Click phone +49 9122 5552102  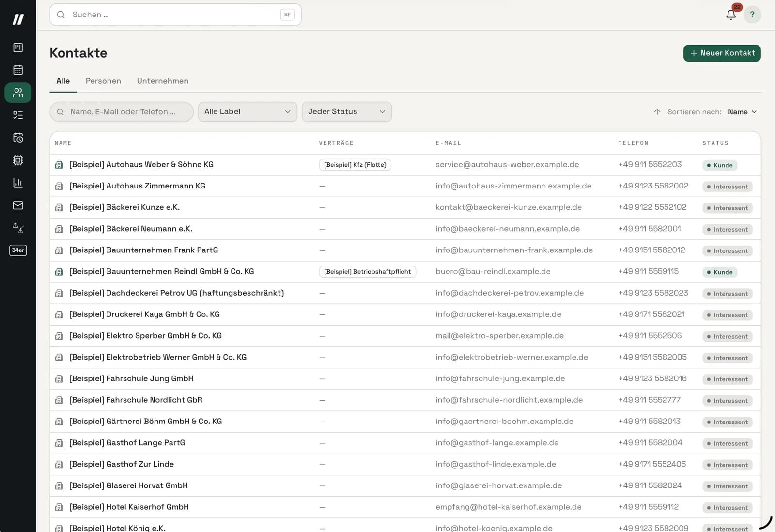coord(652,207)
